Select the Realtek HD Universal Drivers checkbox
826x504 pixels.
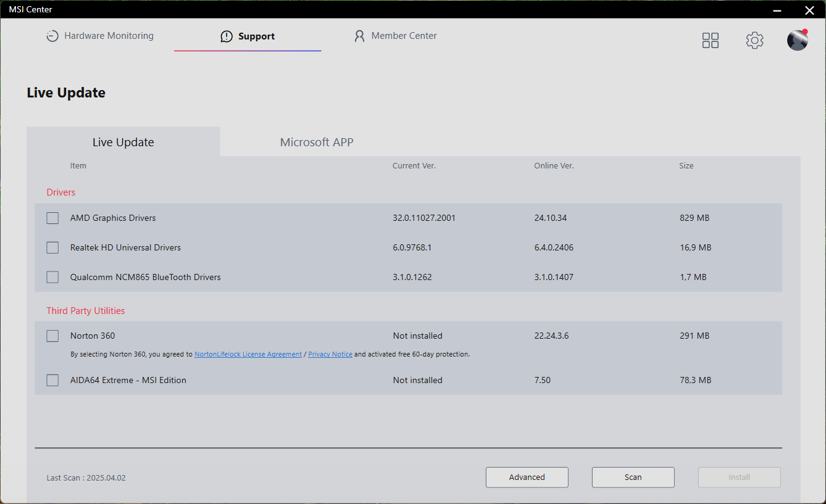(x=52, y=248)
